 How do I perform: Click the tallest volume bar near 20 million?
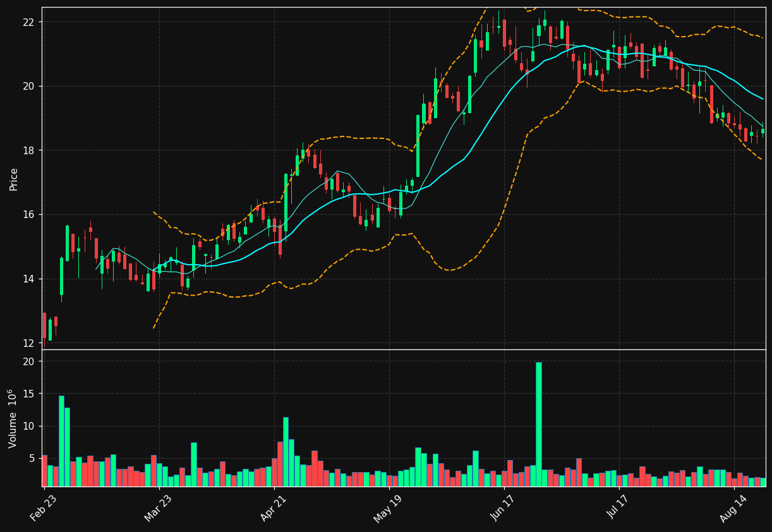[538, 424]
